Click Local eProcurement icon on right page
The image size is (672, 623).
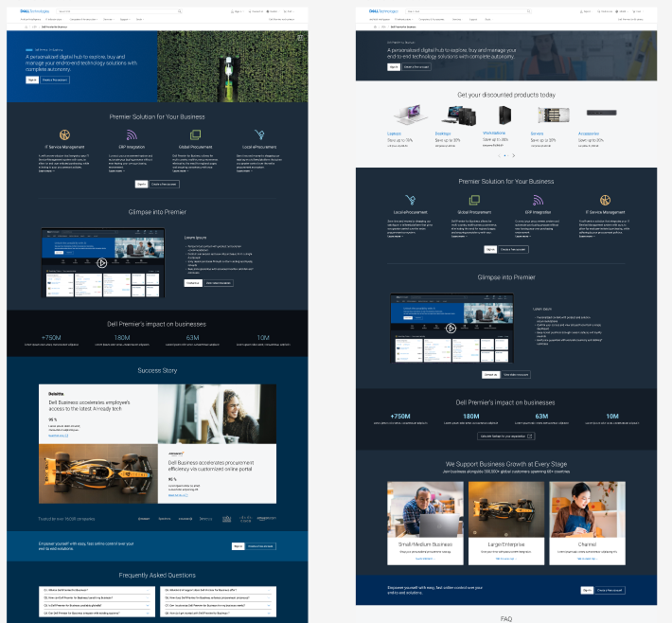(x=410, y=200)
